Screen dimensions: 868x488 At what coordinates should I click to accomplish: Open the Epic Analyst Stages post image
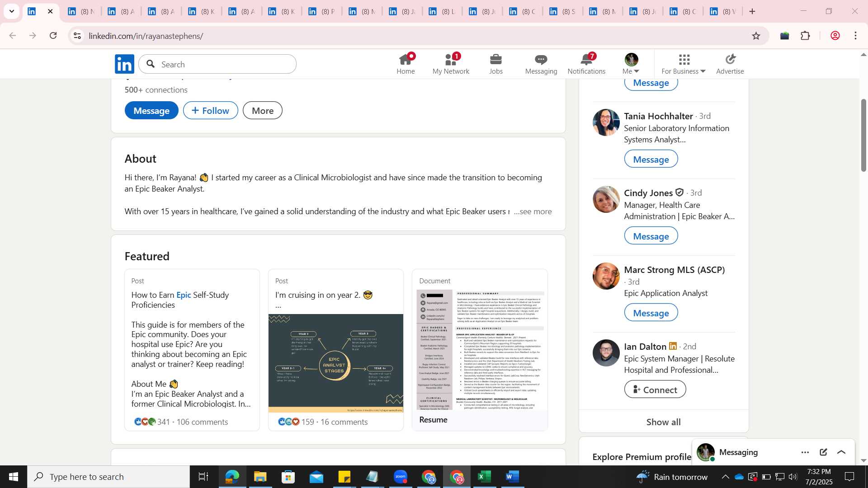(335, 363)
